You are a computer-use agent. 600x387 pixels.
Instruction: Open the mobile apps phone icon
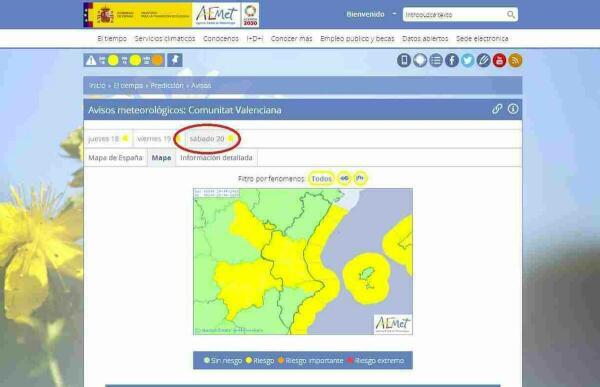[404, 60]
